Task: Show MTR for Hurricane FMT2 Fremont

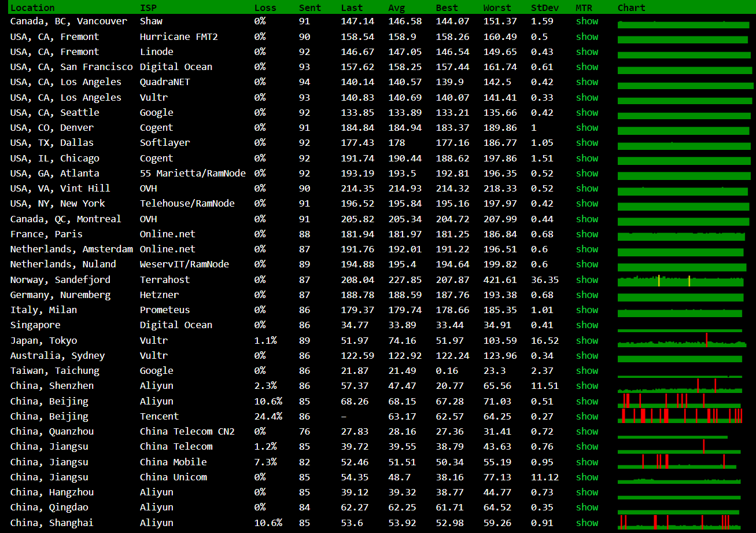Action: click(587, 36)
